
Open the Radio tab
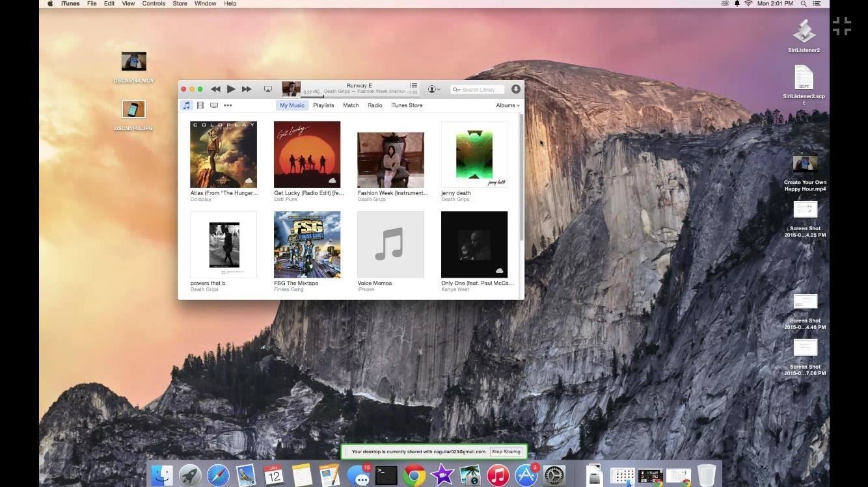click(375, 105)
